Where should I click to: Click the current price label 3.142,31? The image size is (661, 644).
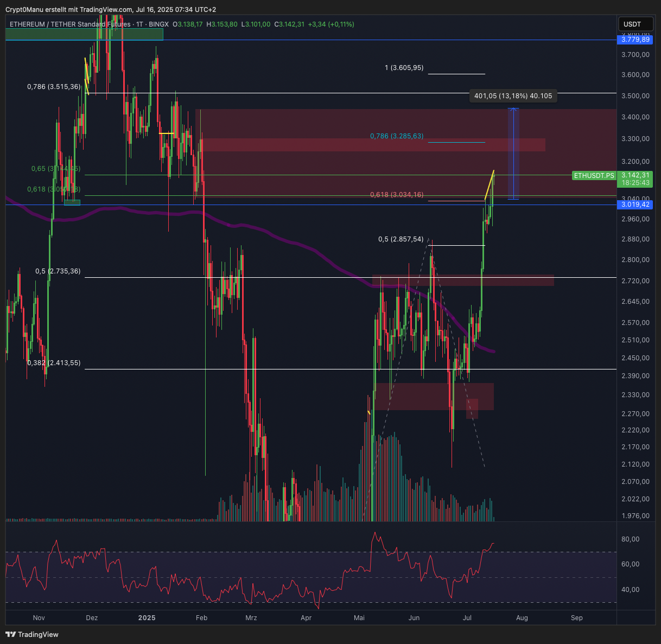point(635,175)
